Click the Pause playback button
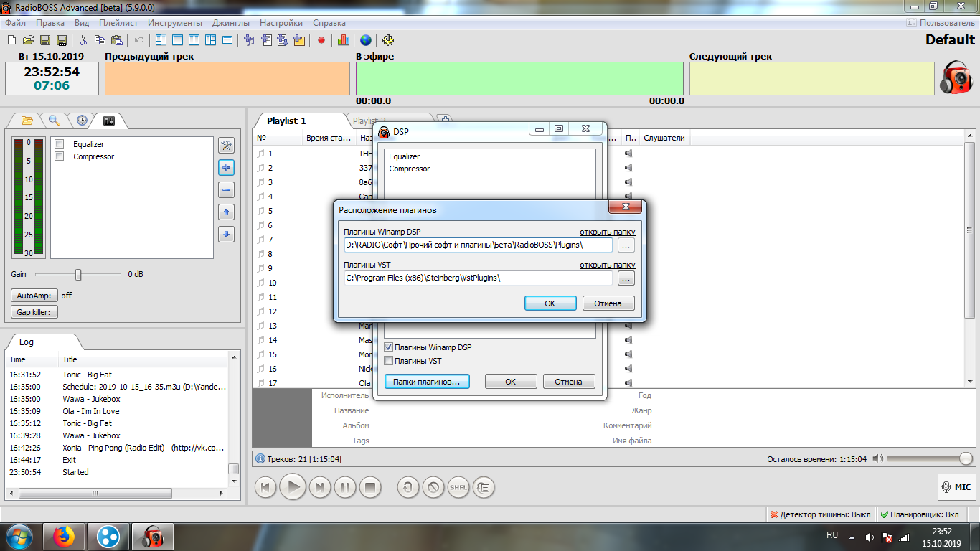Image resolution: width=980 pixels, height=551 pixels. (x=345, y=488)
